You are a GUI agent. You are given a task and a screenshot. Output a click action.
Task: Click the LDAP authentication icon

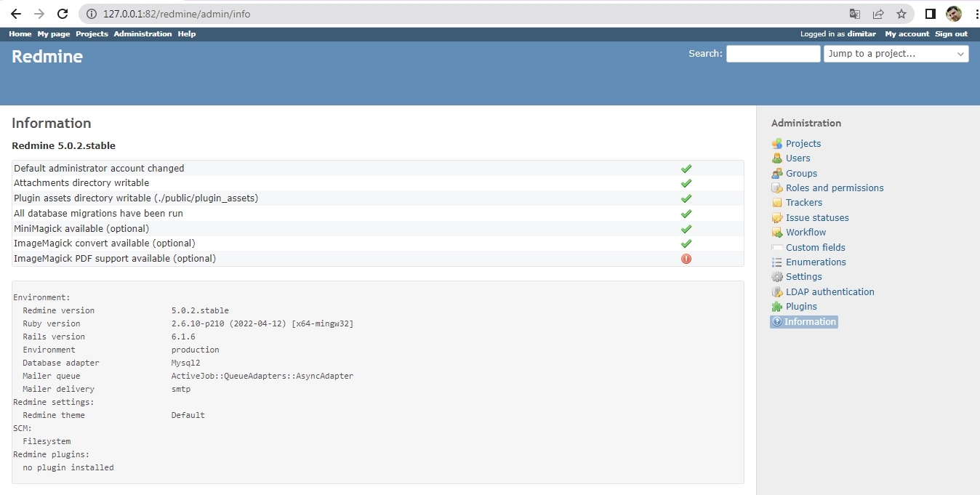click(777, 292)
